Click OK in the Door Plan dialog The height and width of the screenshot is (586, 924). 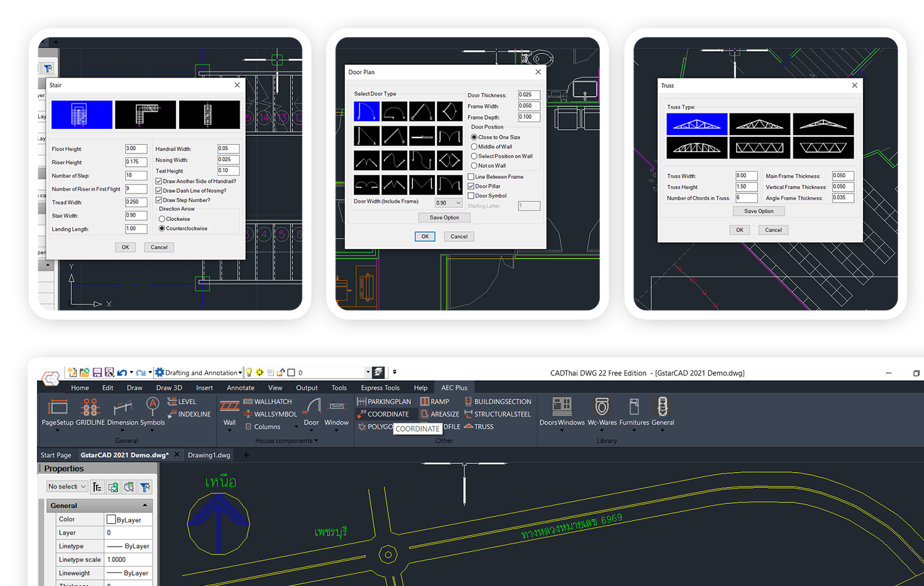(425, 236)
